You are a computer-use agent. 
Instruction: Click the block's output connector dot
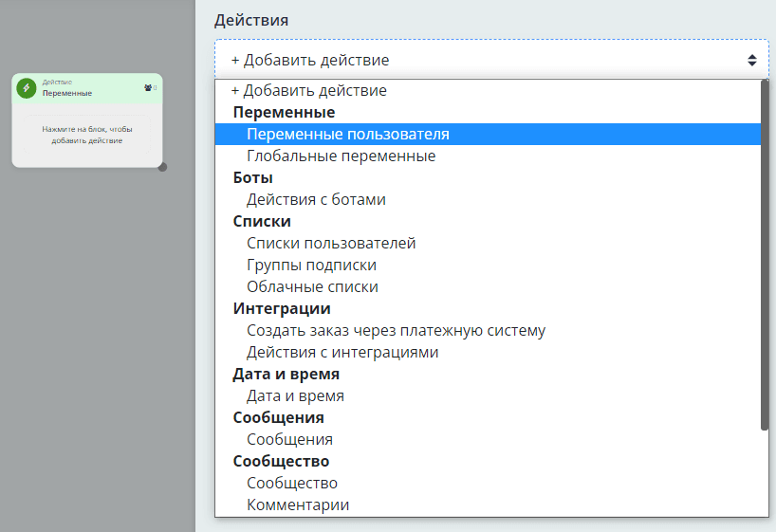[x=162, y=167]
